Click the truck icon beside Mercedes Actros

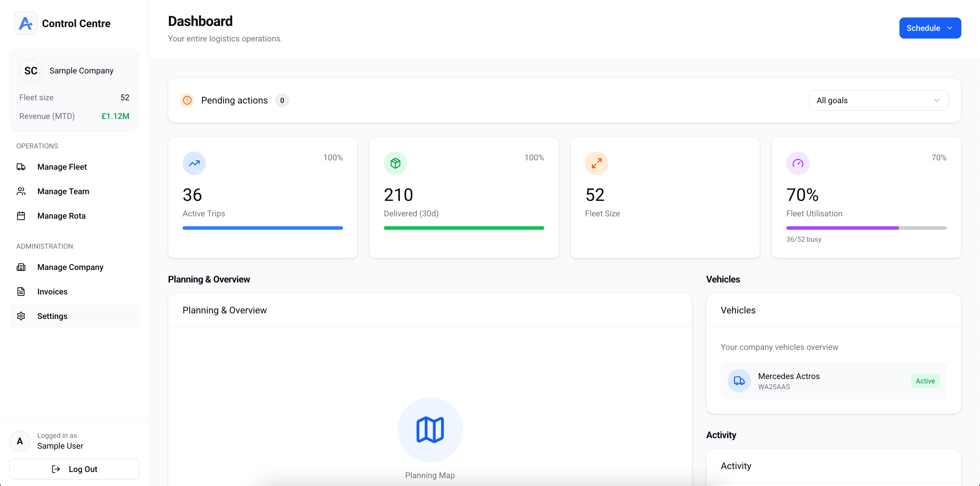[x=739, y=381]
